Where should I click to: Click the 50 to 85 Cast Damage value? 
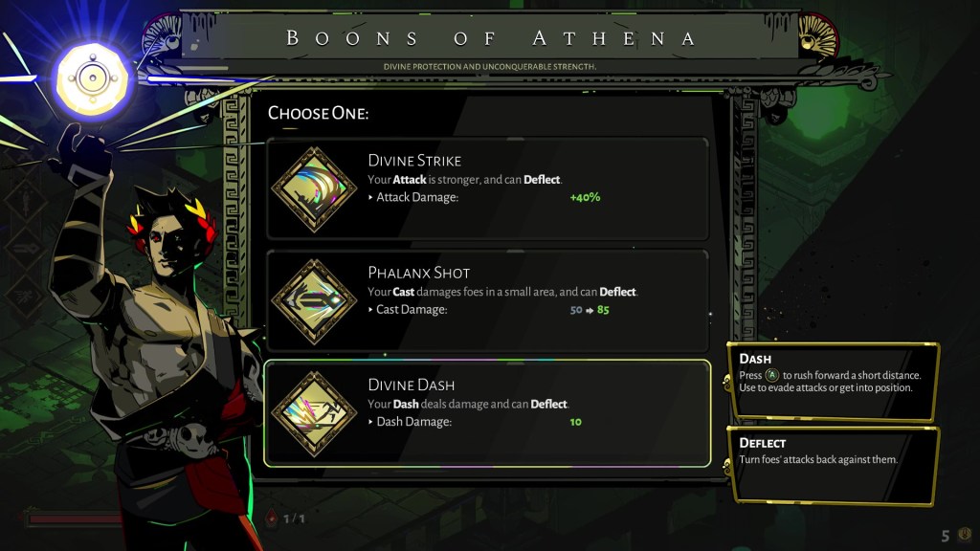click(590, 310)
